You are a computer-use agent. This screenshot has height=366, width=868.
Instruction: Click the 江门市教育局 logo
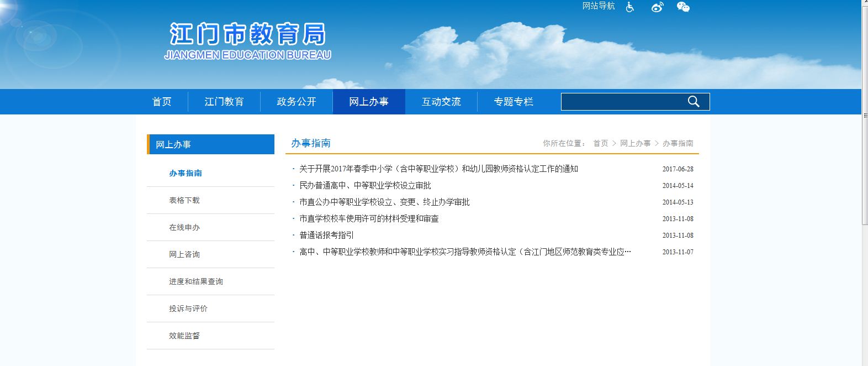click(247, 41)
